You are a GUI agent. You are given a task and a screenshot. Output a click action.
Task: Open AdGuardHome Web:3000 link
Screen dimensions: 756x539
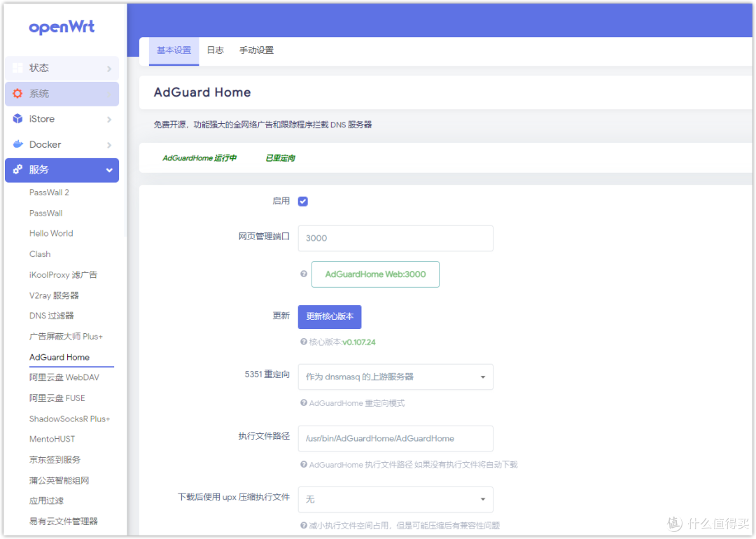click(x=375, y=274)
